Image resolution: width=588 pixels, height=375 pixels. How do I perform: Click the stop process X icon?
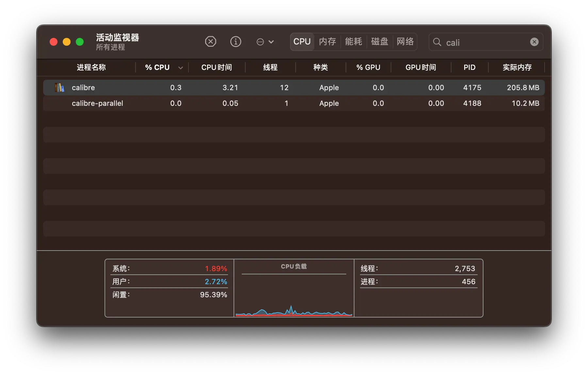pyautogui.click(x=211, y=42)
